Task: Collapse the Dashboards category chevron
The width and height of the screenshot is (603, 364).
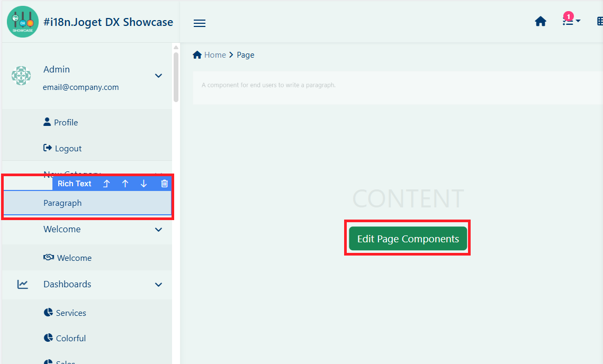Action: (158, 285)
